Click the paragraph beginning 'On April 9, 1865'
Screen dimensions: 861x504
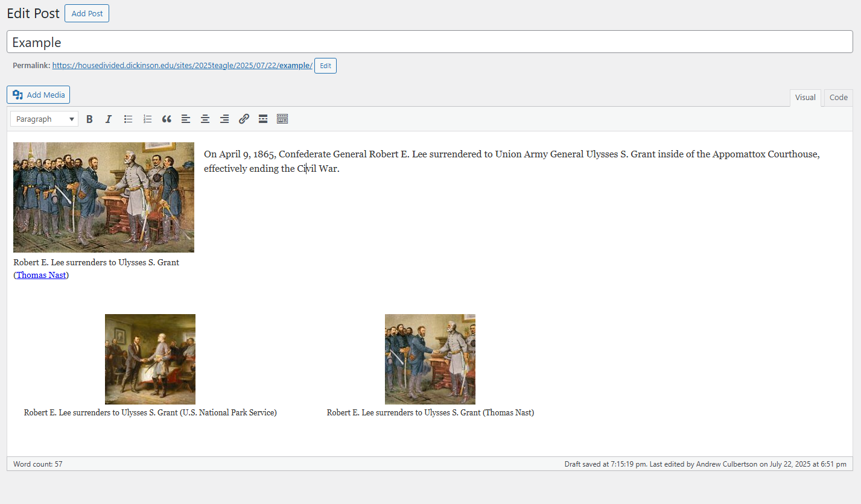tap(512, 162)
